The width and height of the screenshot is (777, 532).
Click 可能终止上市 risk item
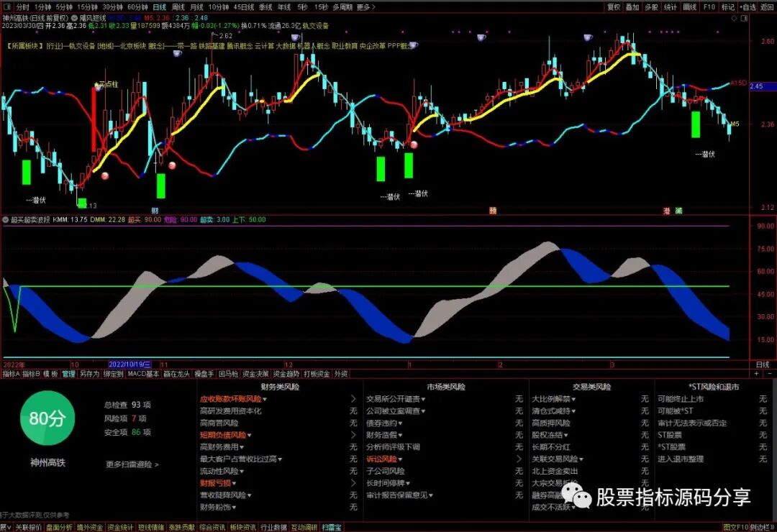[x=681, y=399]
